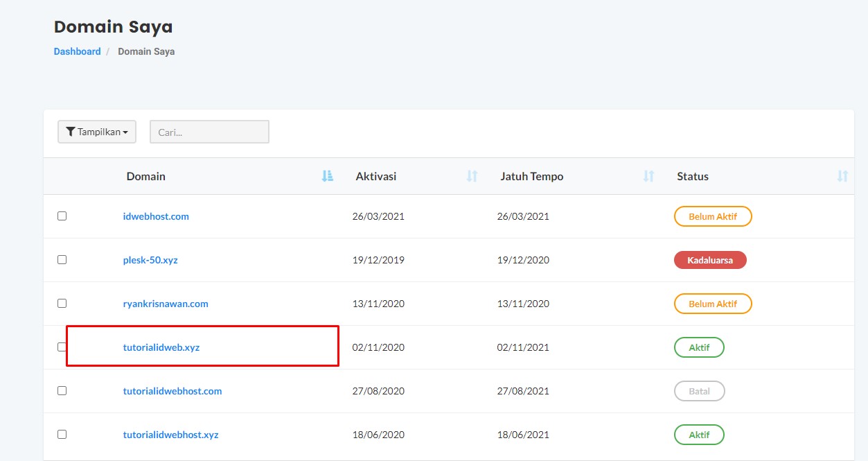Image resolution: width=868 pixels, height=461 pixels.
Task: Open ryankrisnawan.com domain link
Action: point(166,304)
